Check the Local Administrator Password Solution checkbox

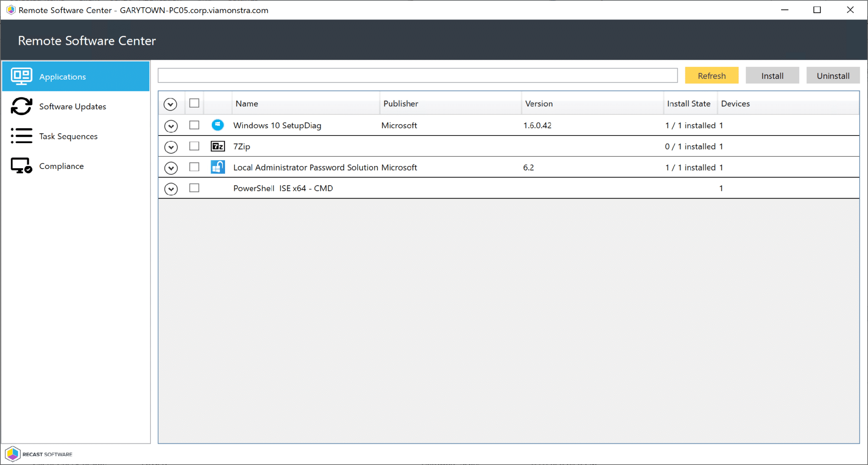coord(194,167)
